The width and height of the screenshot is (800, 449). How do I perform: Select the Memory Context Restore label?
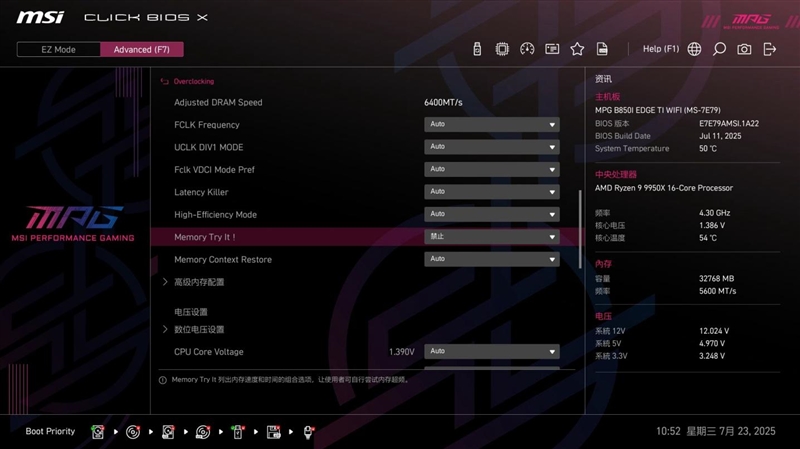[223, 260]
